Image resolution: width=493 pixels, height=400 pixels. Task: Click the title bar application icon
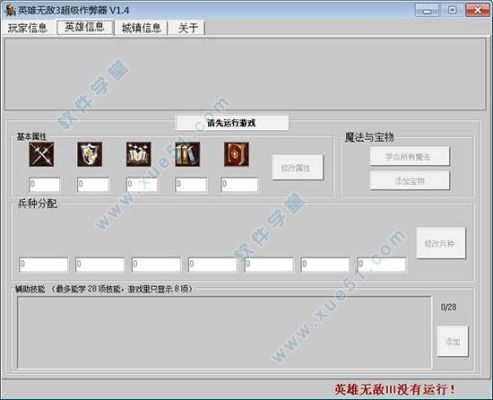coord(10,10)
